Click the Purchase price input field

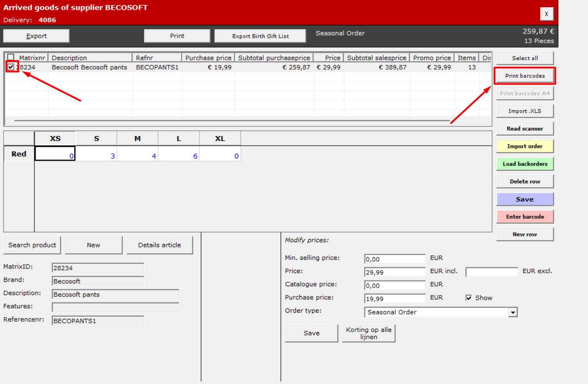tap(395, 299)
